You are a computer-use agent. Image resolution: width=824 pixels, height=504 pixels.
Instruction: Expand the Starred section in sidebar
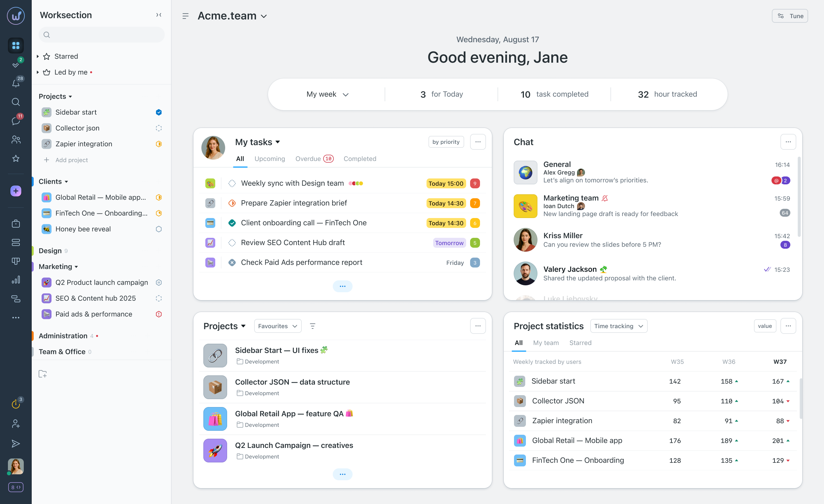38,56
